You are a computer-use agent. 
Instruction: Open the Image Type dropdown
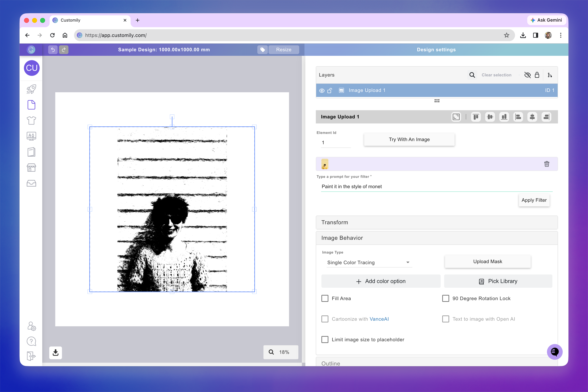coord(369,262)
